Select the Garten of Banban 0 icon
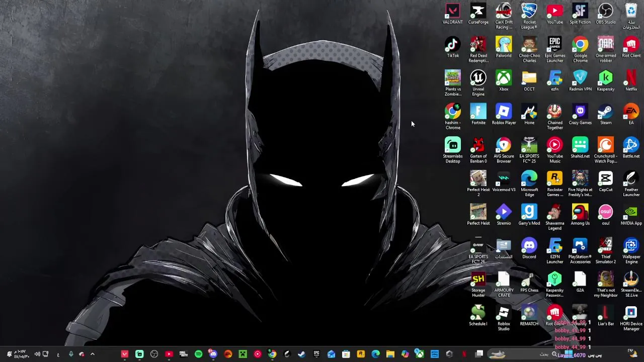Screen dimensions: 644x362 478,150
